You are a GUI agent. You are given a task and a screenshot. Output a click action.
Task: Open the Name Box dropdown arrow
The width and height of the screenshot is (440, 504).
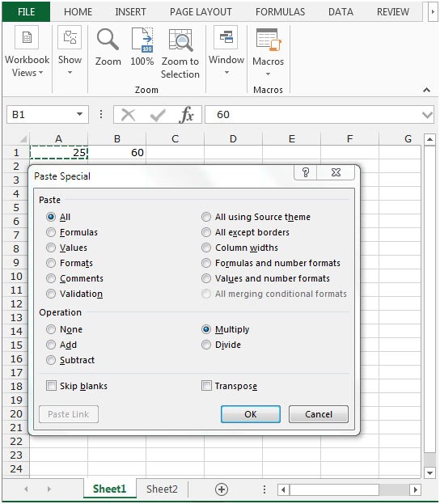pos(79,114)
